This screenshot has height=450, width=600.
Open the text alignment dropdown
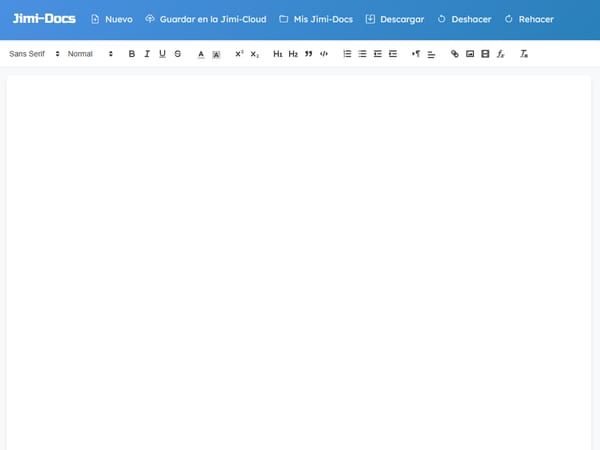431,54
